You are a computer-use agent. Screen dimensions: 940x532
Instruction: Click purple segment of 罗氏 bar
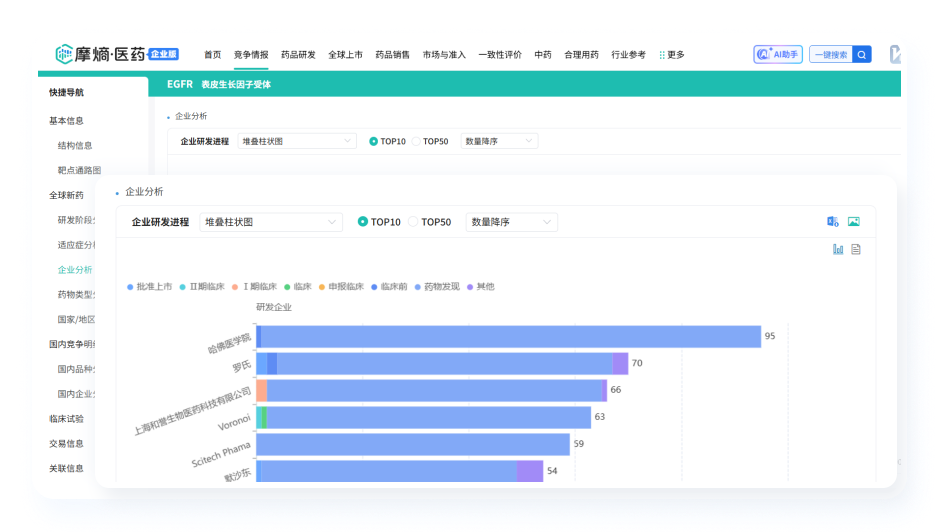[620, 363]
